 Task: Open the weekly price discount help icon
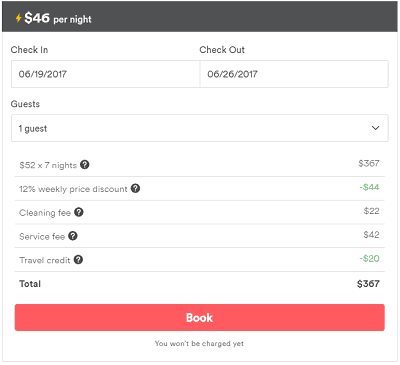[135, 188]
